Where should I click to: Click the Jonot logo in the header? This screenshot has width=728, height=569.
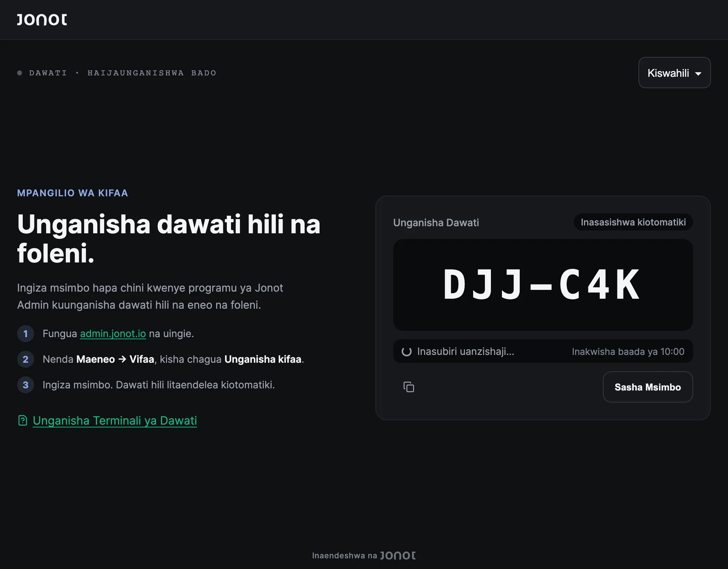(x=42, y=20)
